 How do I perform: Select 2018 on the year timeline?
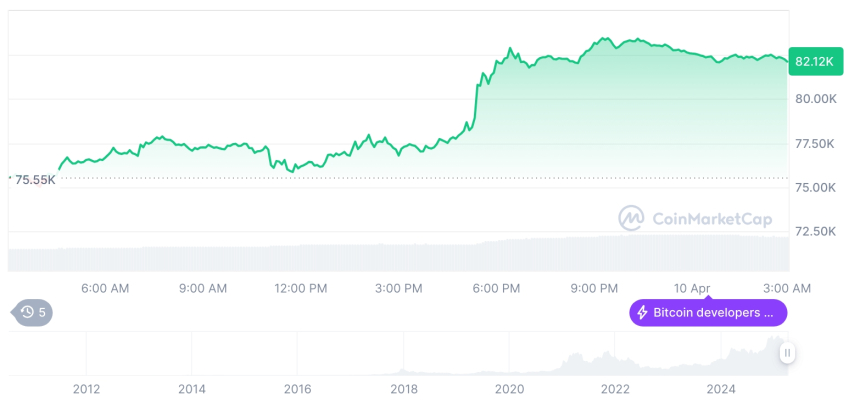(404, 389)
